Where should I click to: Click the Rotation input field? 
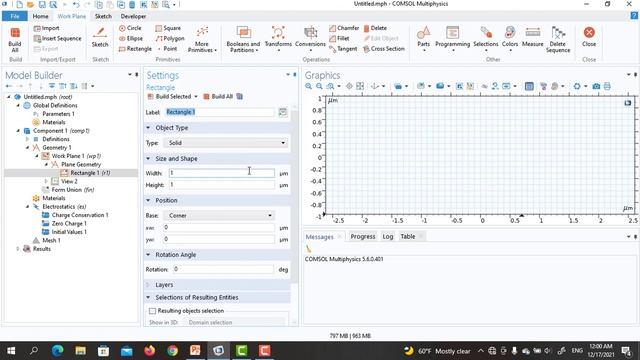(x=223, y=269)
